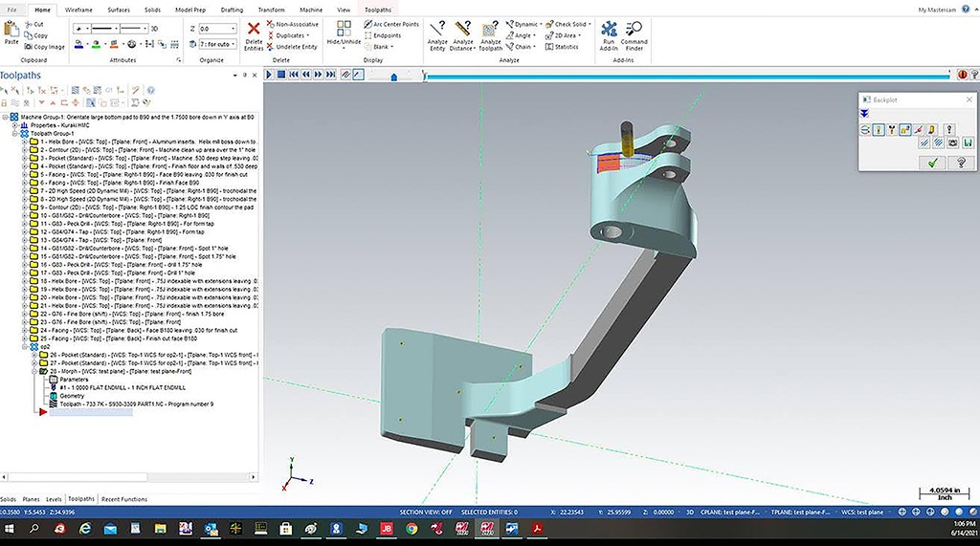Click the help icon in Toolpaths toolbar
Image resolution: width=980 pixels, height=546 pixels.
150,91
